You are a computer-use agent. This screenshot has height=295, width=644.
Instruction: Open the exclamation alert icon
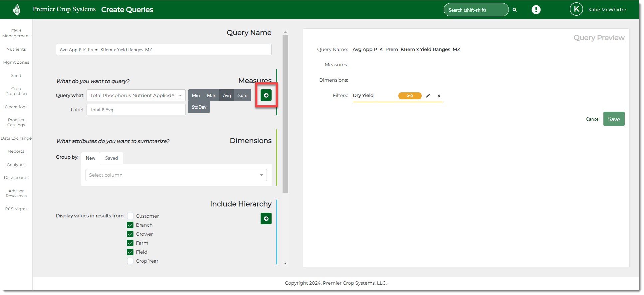tap(536, 10)
